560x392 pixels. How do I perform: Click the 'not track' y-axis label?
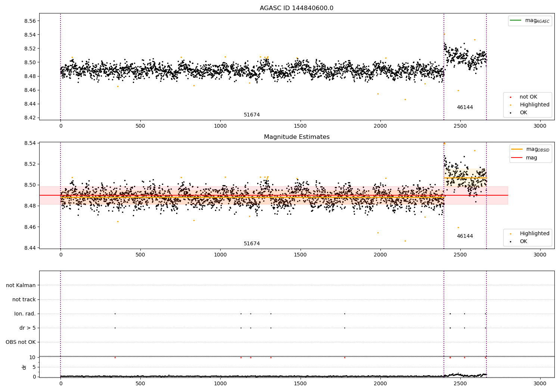(24, 299)
